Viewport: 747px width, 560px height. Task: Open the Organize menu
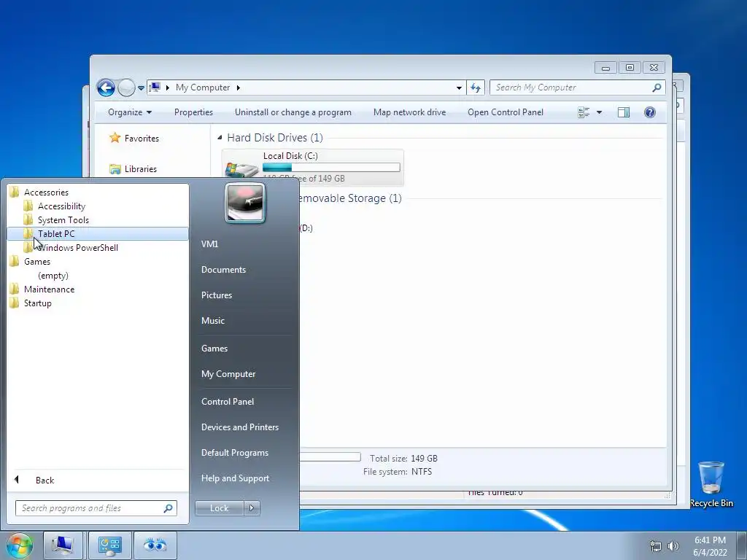pos(130,112)
